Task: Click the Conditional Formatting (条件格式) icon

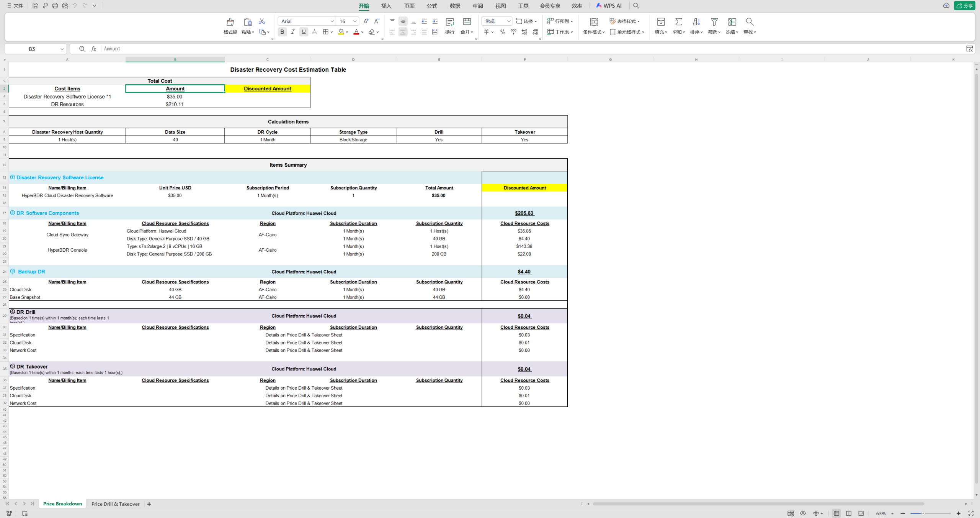Action: point(594,22)
